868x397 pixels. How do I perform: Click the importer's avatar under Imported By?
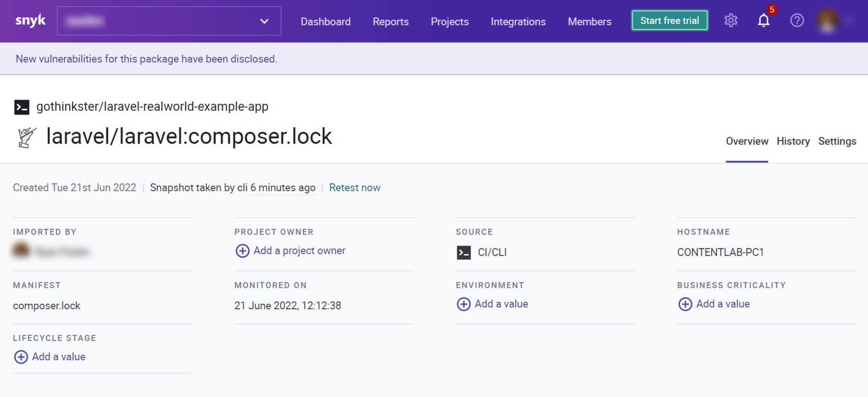21,250
